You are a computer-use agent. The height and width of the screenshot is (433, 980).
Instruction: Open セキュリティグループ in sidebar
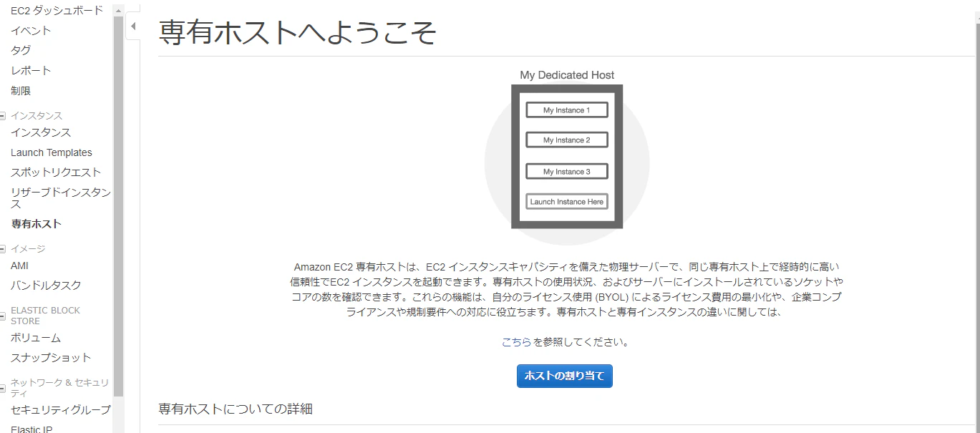coord(61,409)
